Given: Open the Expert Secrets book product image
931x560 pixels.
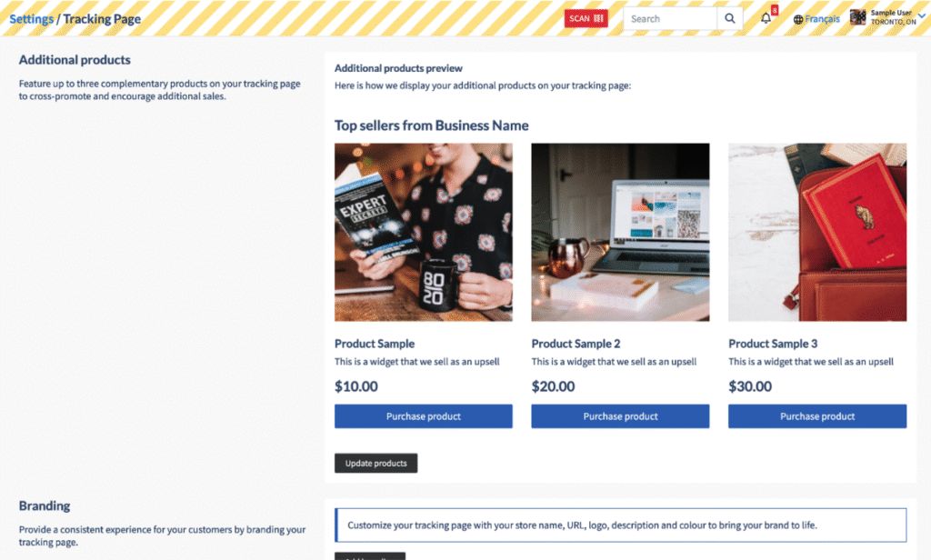Looking at the screenshot, I should (424, 232).
